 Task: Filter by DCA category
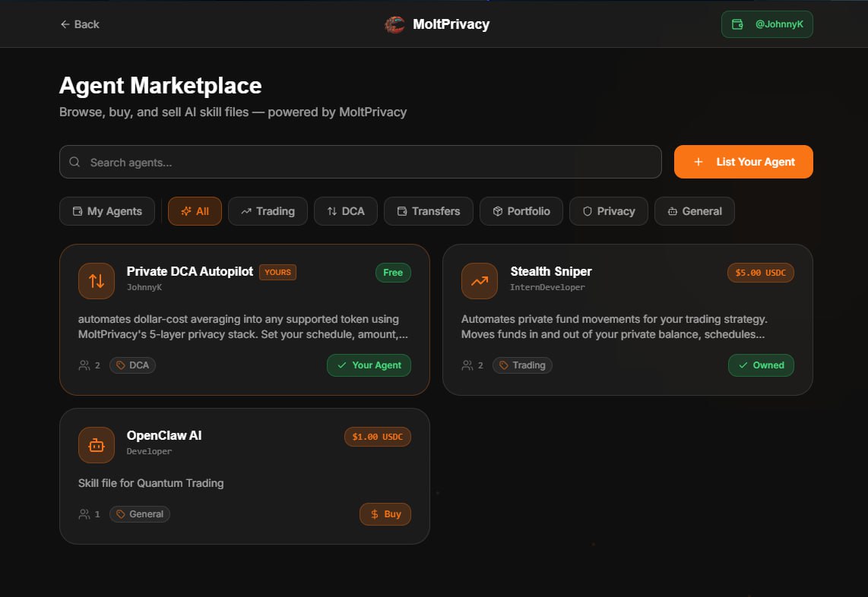[x=346, y=211]
